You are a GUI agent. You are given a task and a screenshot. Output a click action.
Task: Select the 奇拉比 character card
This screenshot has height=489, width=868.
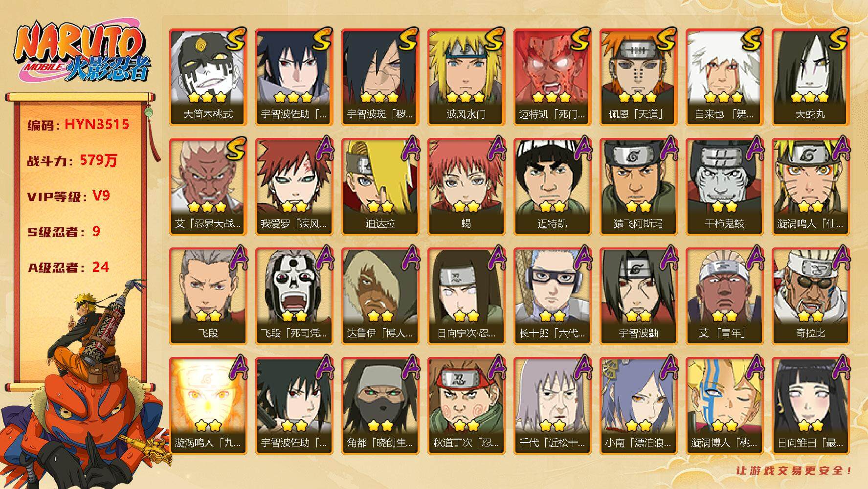[810, 296]
